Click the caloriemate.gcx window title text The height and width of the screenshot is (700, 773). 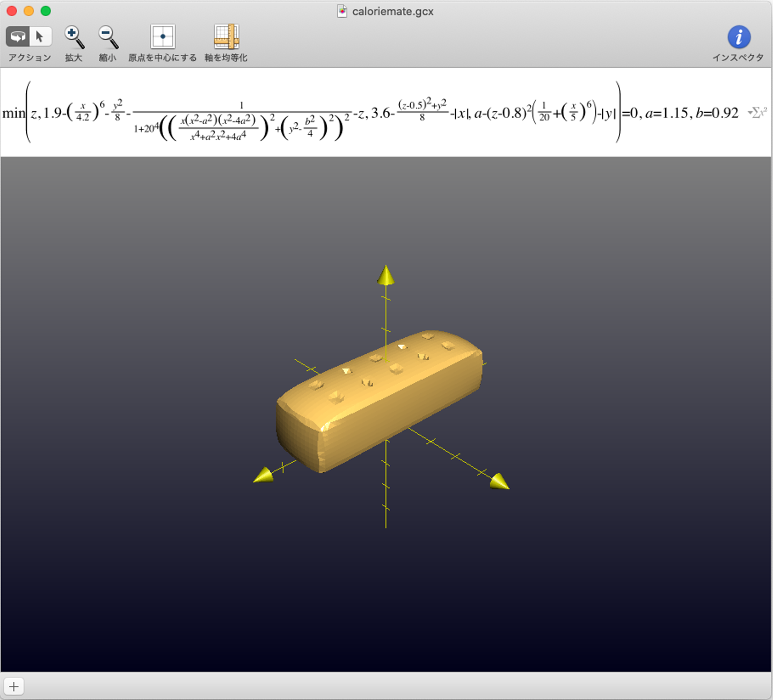tap(392, 11)
